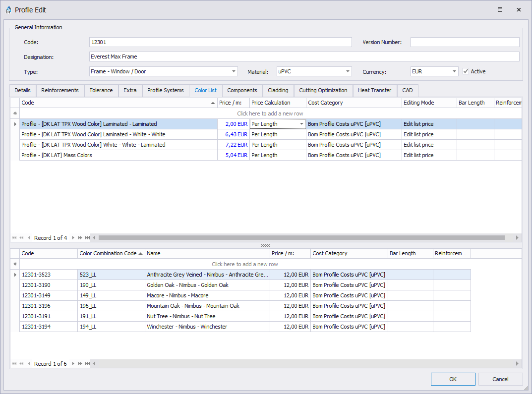
Task: Go to next record in lower combinations grid
Action: coord(73,364)
